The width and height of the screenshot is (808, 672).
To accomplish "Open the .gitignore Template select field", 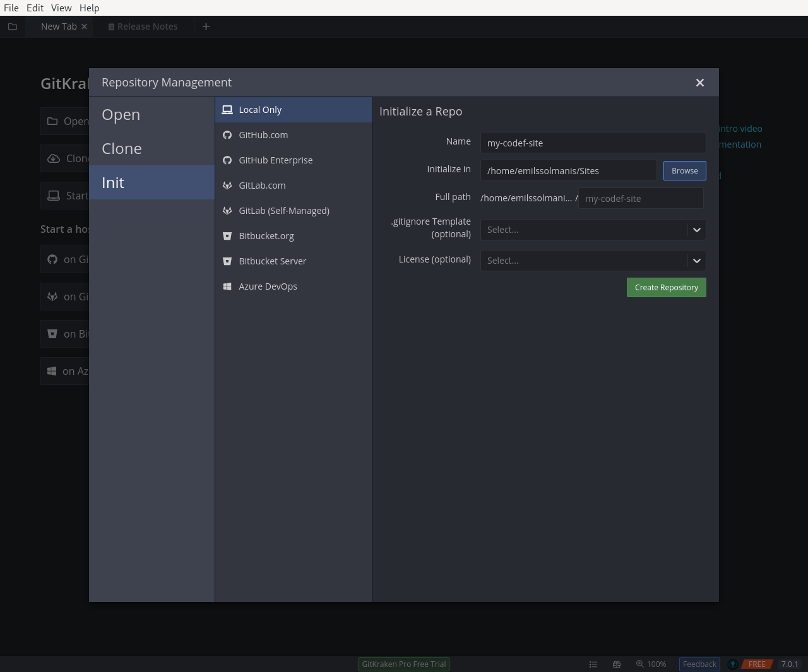I will tap(593, 230).
